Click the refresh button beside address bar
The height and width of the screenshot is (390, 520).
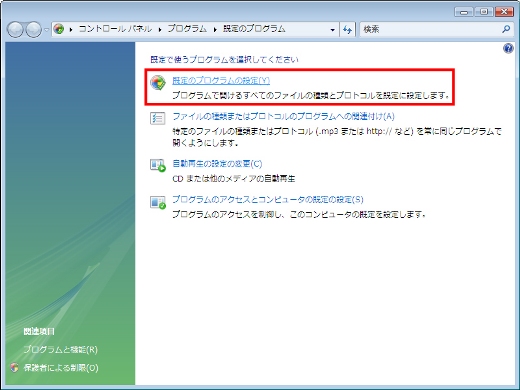347,30
